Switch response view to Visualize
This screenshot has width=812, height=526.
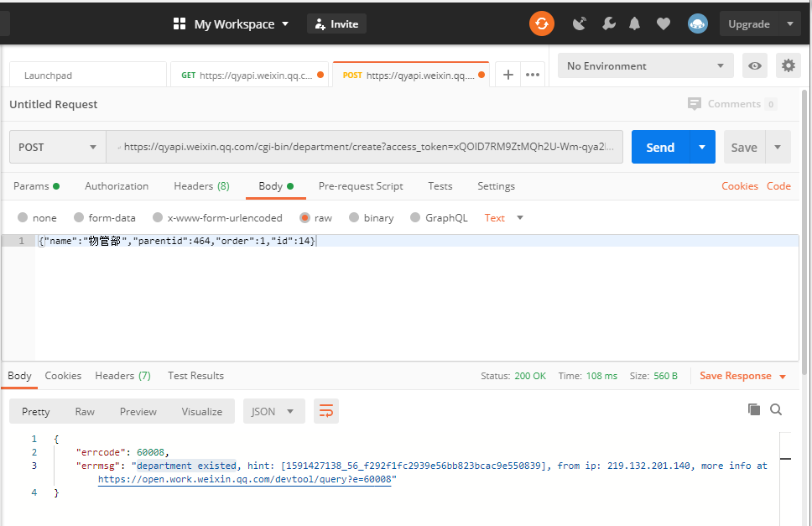pos(202,412)
